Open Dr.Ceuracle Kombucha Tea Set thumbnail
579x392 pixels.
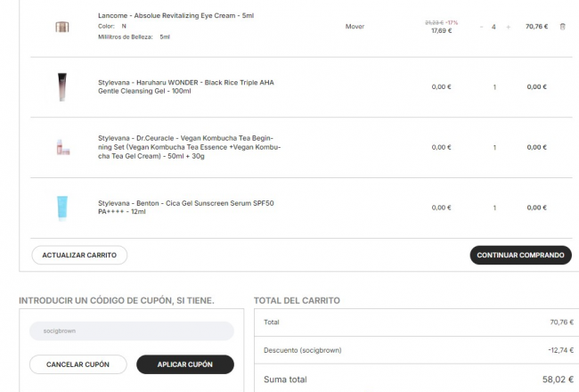(x=62, y=147)
